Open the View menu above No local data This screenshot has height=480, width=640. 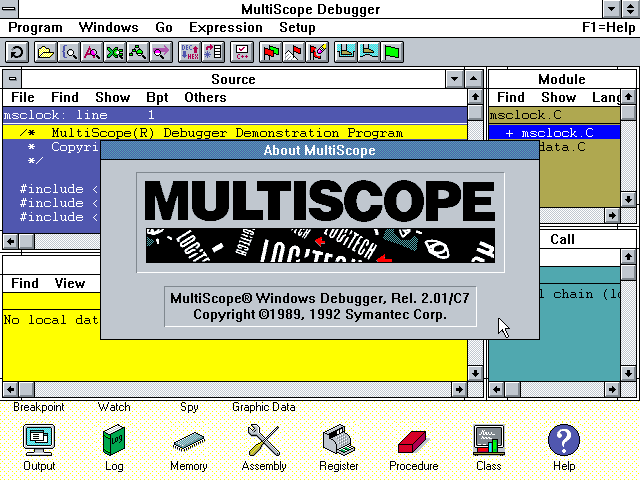tap(70, 283)
